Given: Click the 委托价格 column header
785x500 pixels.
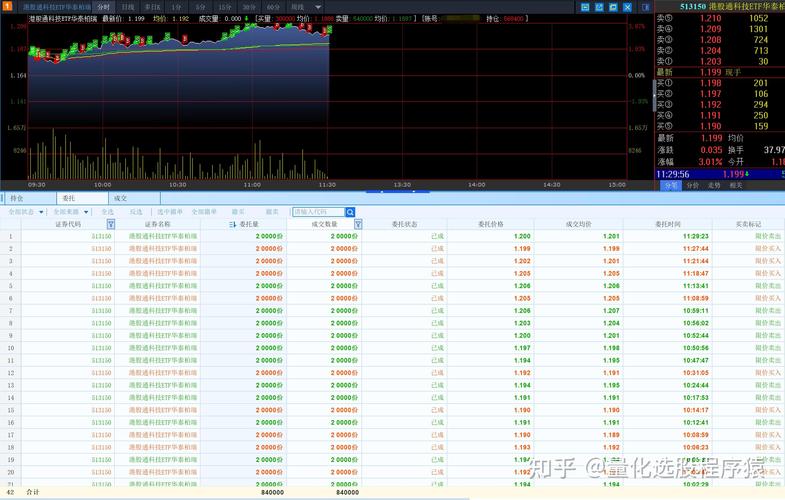Looking at the screenshot, I should (491, 224).
